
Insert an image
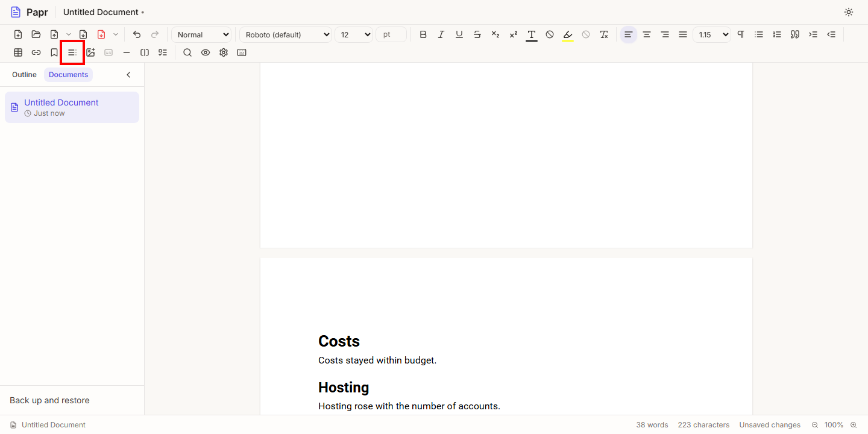90,52
